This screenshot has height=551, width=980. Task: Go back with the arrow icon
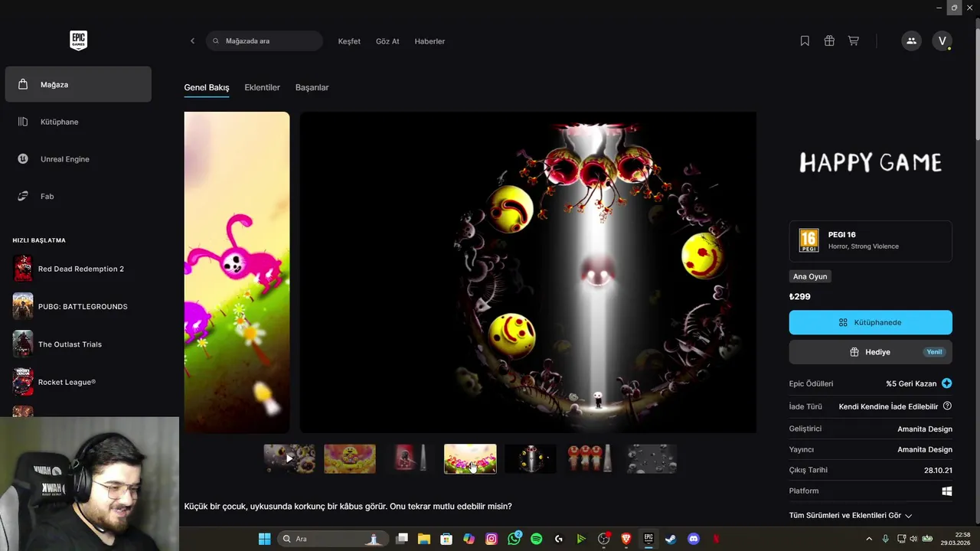tap(192, 41)
